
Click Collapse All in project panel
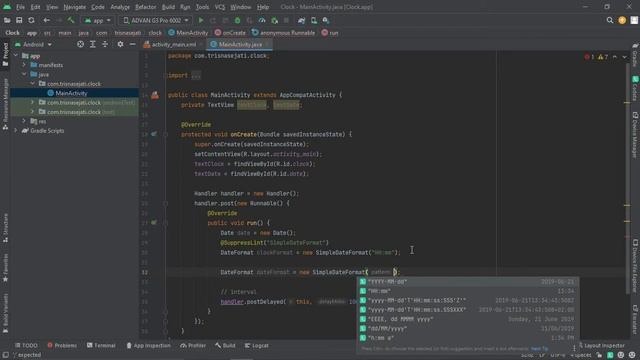(105, 44)
